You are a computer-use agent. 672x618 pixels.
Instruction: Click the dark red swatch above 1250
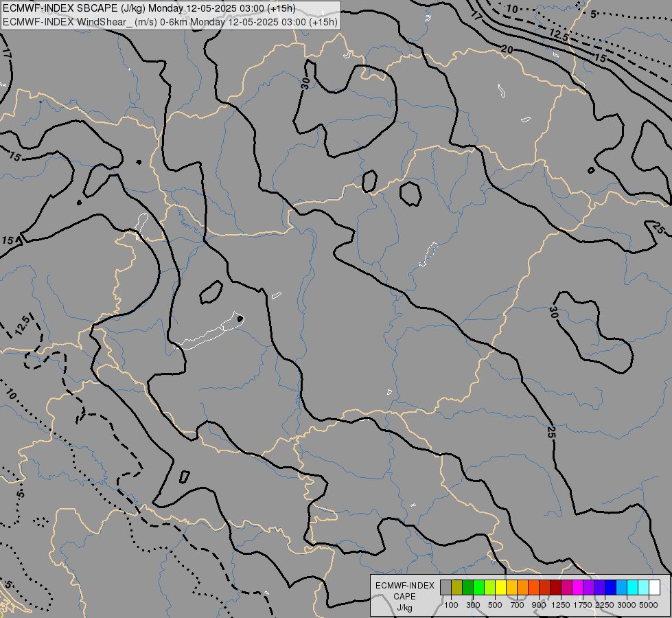click(555, 587)
